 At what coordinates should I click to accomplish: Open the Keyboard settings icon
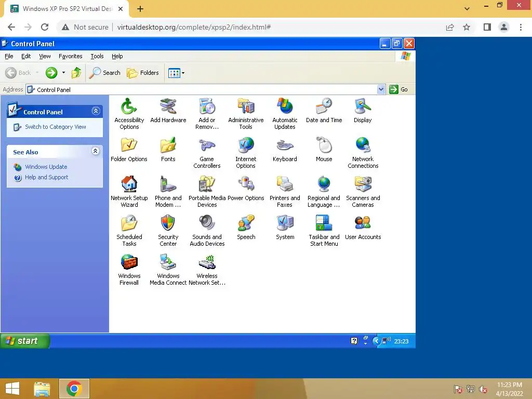pyautogui.click(x=285, y=145)
